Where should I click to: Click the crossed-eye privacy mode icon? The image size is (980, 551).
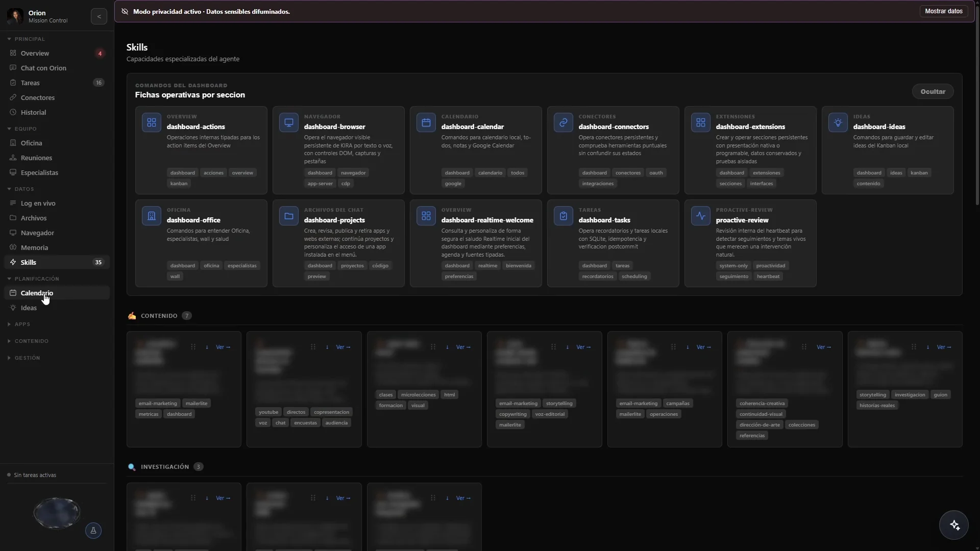coord(125,11)
